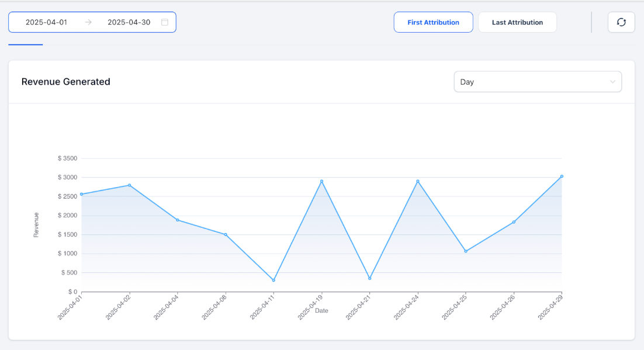Click the $ 1000 axis label
644x350 pixels.
tap(67, 254)
